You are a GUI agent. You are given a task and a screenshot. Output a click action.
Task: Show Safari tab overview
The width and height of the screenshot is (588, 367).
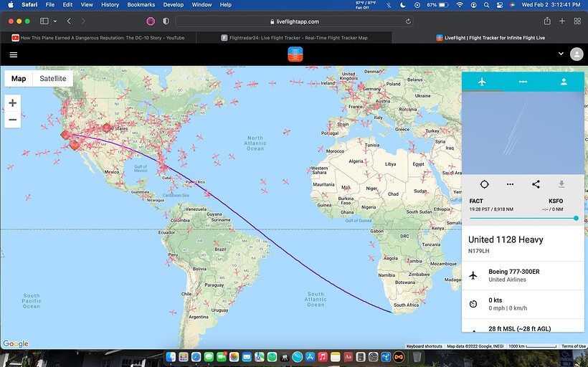pos(577,22)
